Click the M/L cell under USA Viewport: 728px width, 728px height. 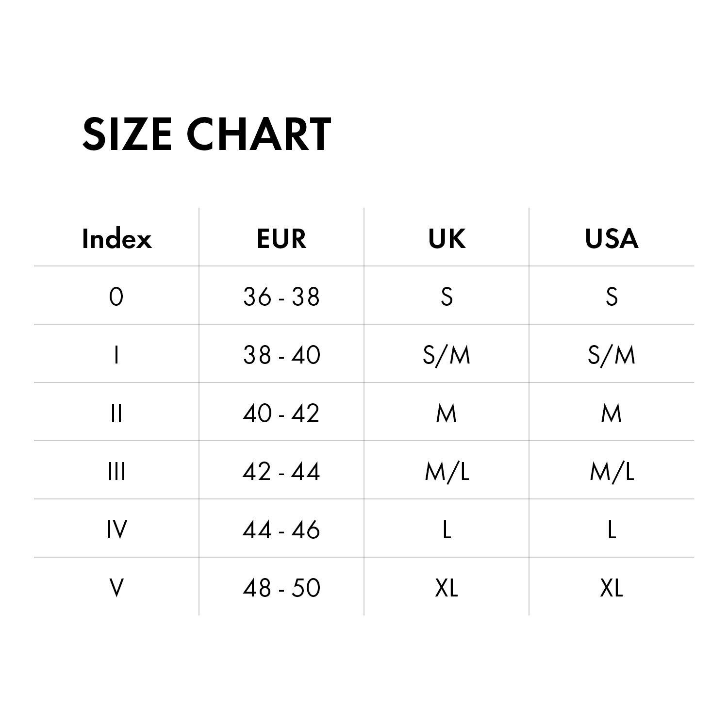point(612,471)
